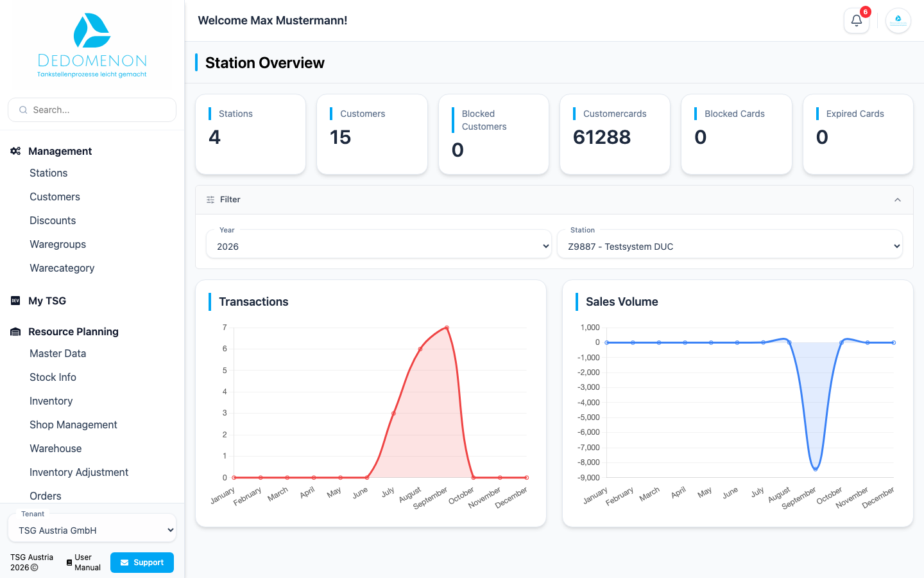The height and width of the screenshot is (578, 924).
Task: Open the user profile avatar
Action: pos(898,21)
